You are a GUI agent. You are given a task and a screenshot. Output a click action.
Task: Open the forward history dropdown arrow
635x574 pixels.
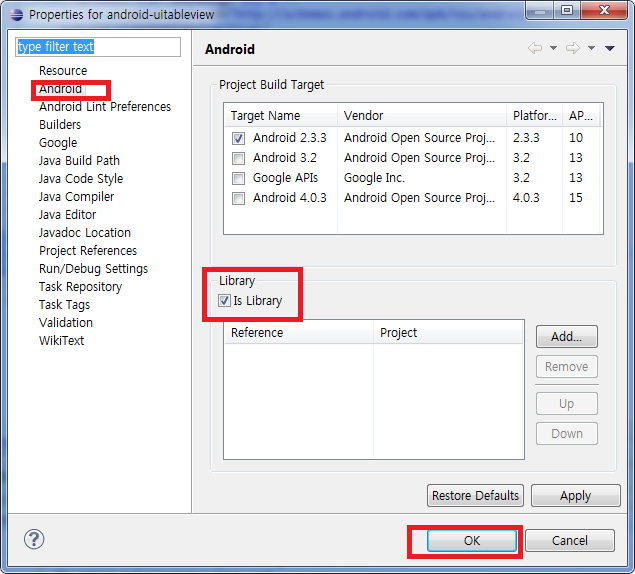pyautogui.click(x=591, y=48)
